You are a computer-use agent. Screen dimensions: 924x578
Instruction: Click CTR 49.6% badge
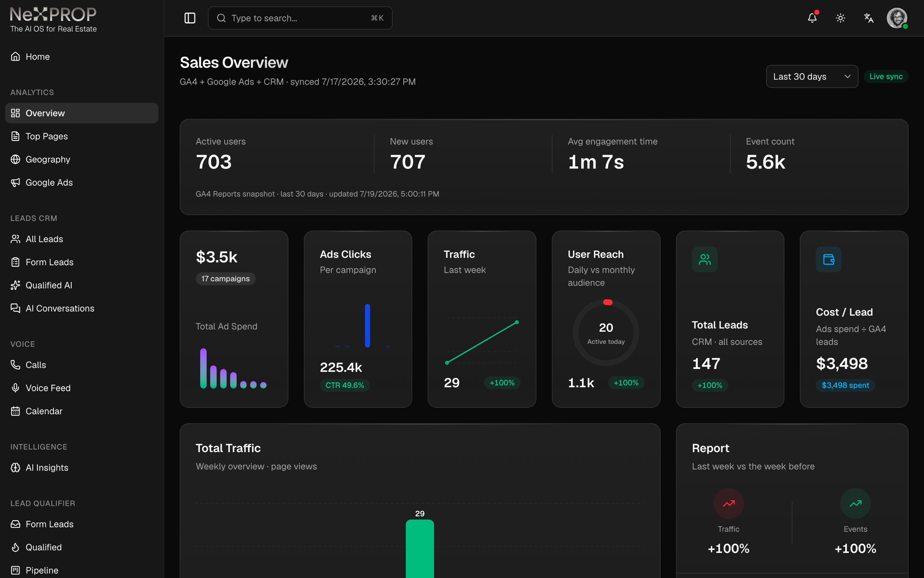[345, 385]
